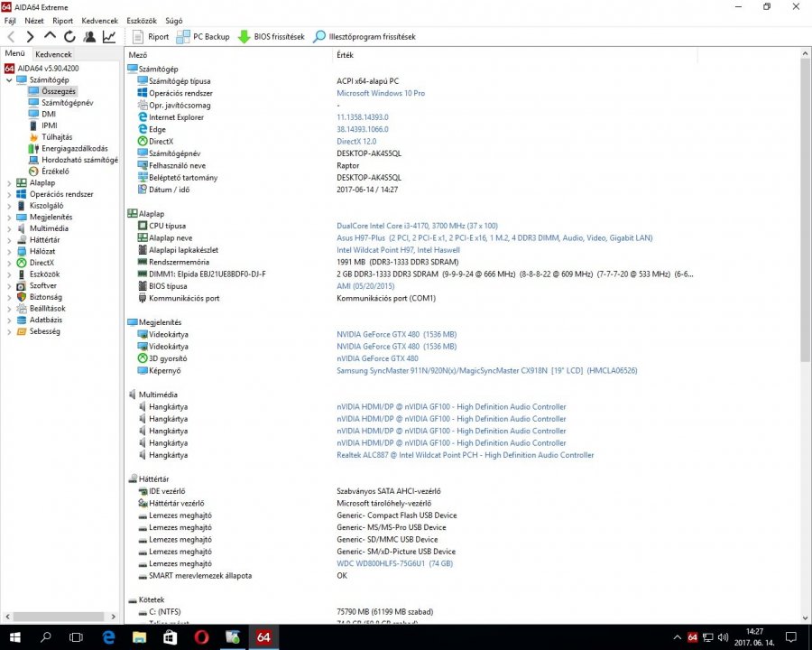Open the WDC WD800HLFS-75G6U1 disk link

394,563
